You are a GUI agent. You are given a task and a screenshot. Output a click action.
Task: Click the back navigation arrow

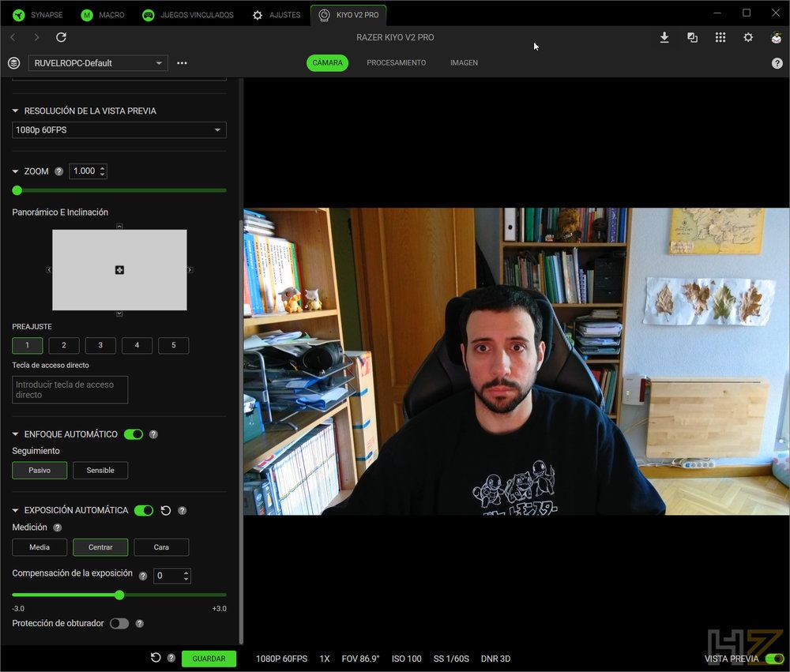point(13,37)
